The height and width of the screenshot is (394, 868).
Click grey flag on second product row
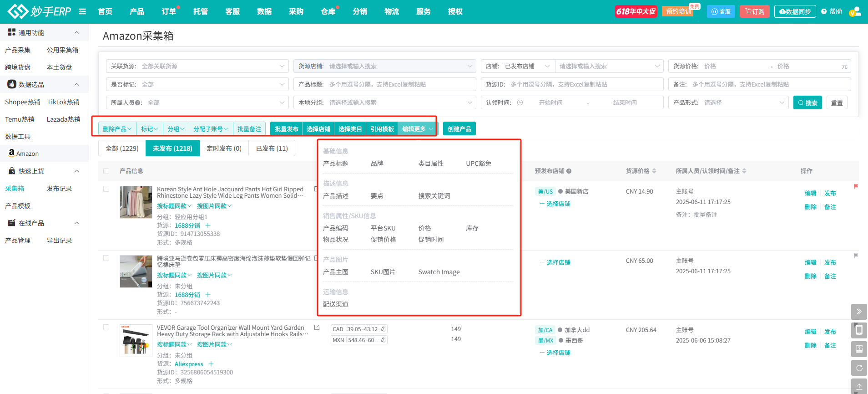click(856, 256)
